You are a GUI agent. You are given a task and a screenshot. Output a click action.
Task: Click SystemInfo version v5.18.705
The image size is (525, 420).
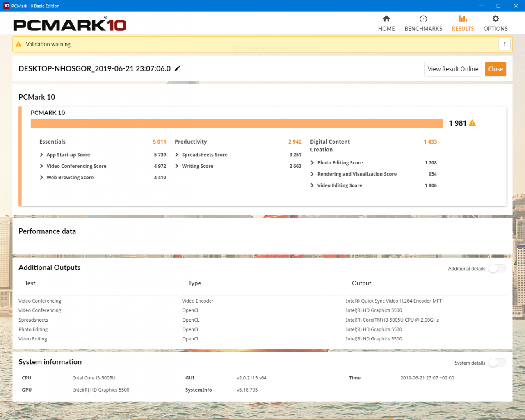(x=247, y=390)
